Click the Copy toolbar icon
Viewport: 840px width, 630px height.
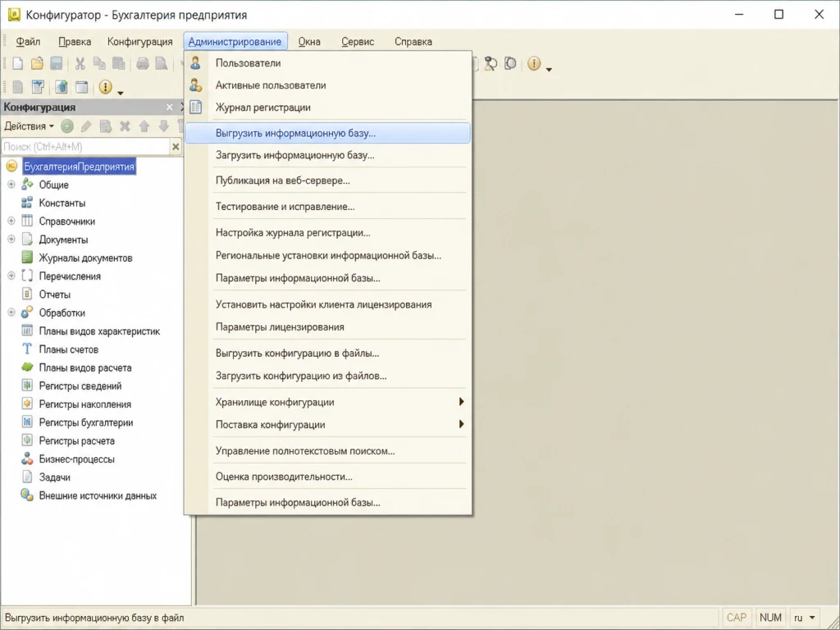99,64
